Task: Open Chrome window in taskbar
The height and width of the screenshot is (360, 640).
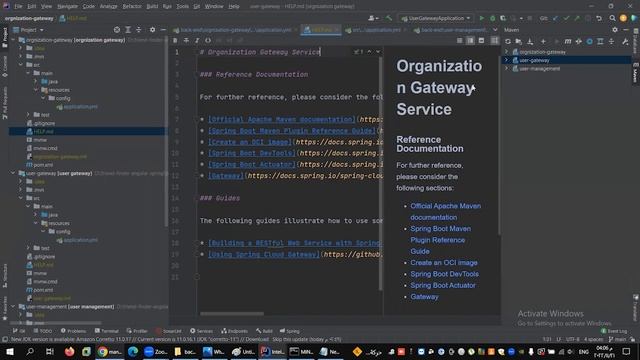Action: click(109, 351)
